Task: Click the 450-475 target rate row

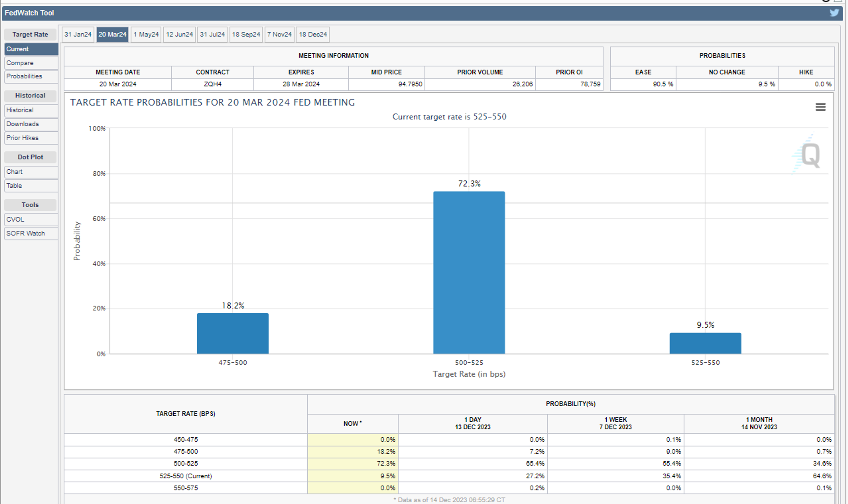Action: pyautogui.click(x=449, y=440)
